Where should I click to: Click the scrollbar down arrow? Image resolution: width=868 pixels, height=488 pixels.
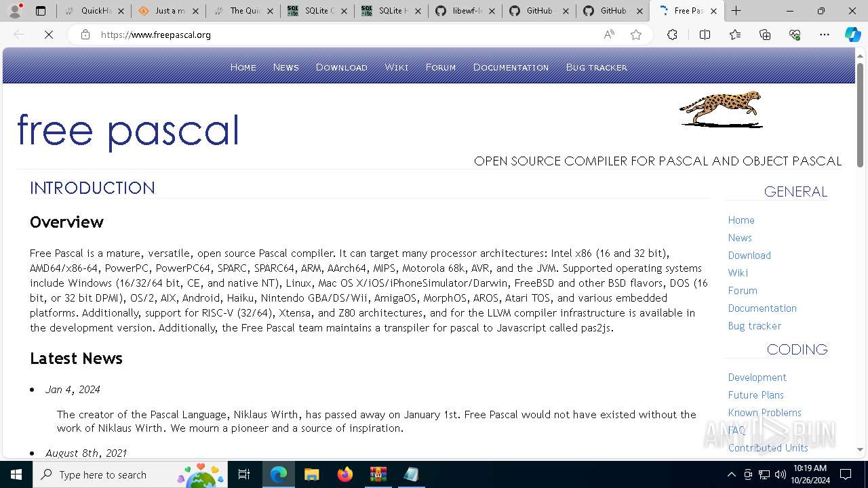tap(860, 449)
